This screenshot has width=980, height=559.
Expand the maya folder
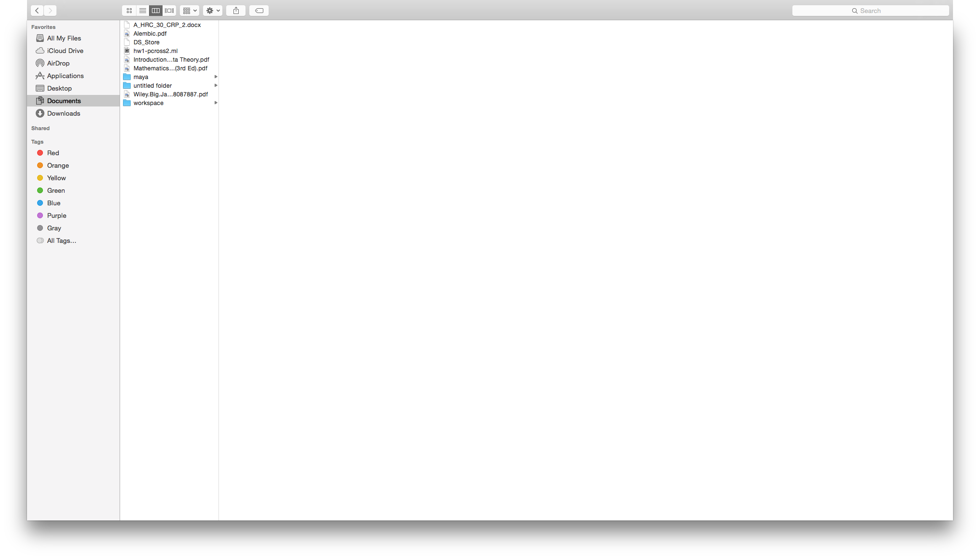click(x=215, y=77)
